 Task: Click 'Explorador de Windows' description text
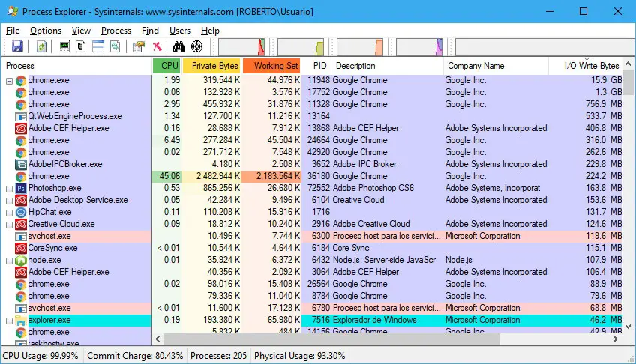(374, 320)
